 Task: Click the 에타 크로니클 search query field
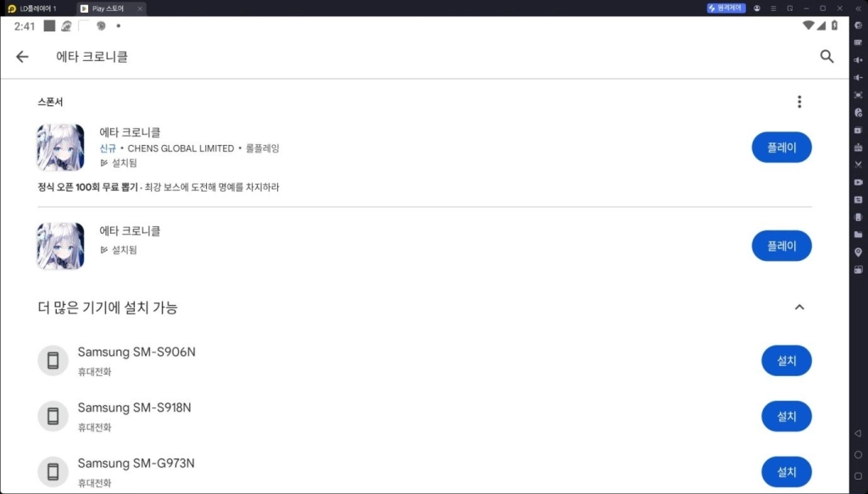pyautogui.click(x=92, y=57)
